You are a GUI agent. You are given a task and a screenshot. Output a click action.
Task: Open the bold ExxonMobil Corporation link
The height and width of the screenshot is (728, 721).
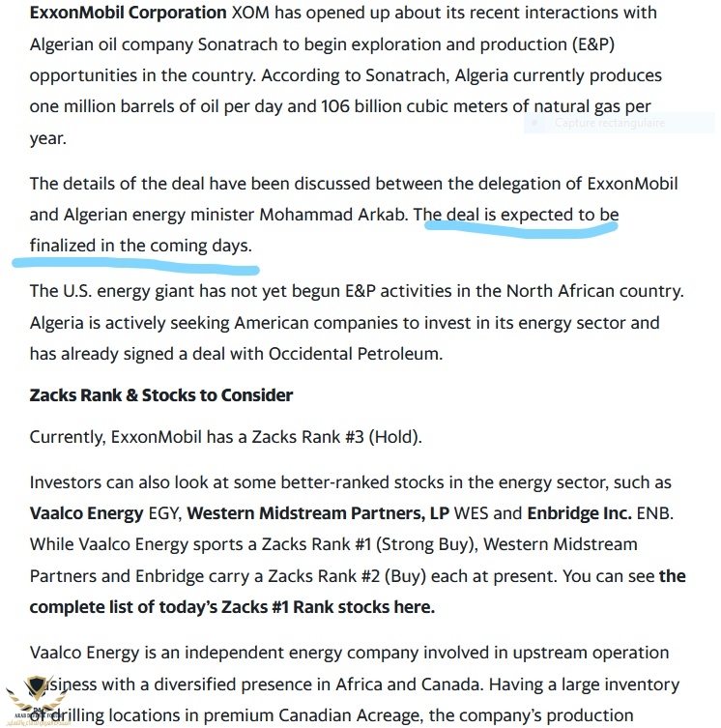click(x=129, y=13)
